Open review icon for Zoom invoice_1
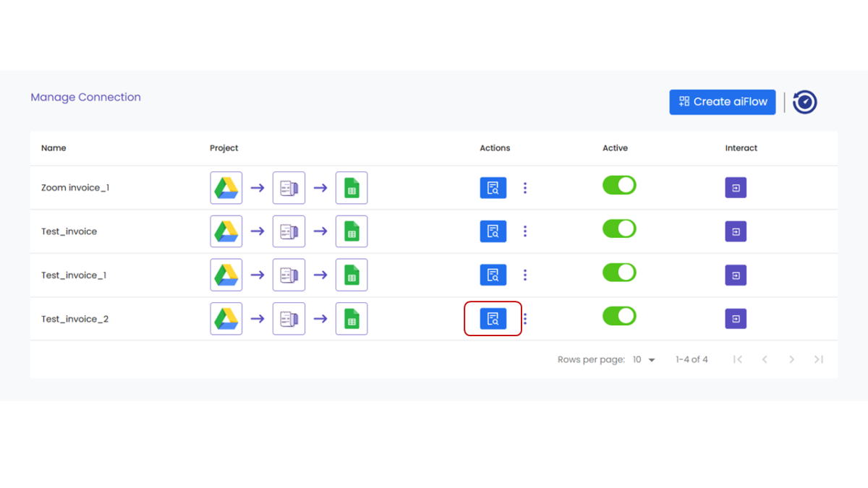868x488 pixels. tap(493, 188)
